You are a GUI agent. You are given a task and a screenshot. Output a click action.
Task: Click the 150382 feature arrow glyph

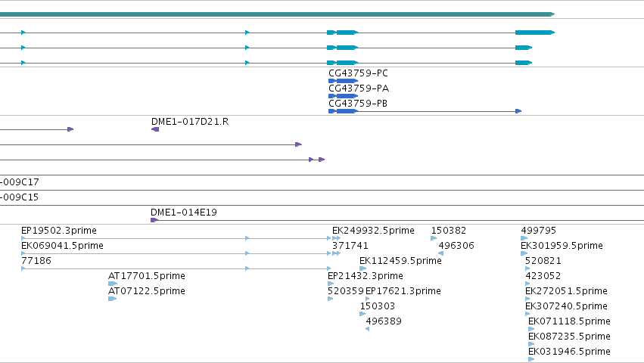(434, 238)
